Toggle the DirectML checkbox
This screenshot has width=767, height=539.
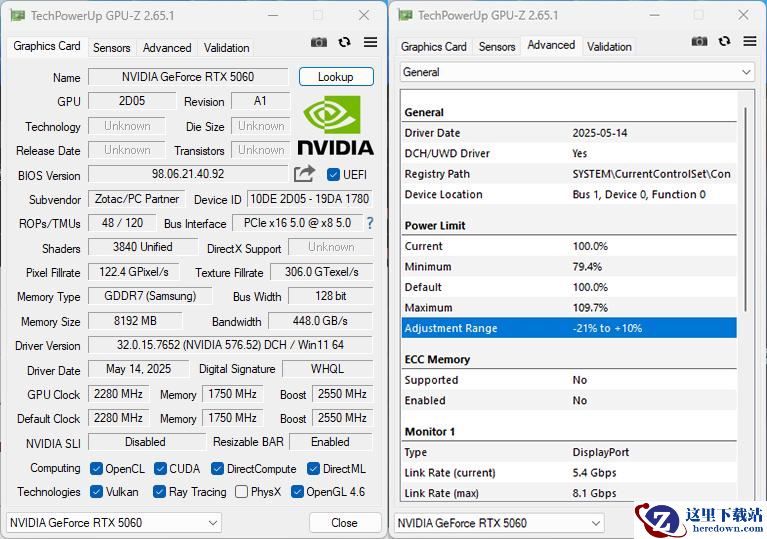[313, 469]
